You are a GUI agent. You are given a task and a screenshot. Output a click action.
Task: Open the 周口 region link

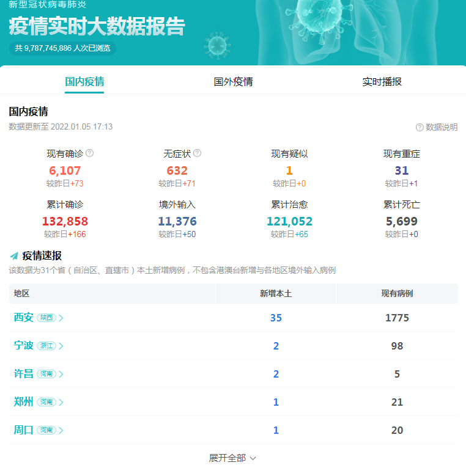(24, 430)
